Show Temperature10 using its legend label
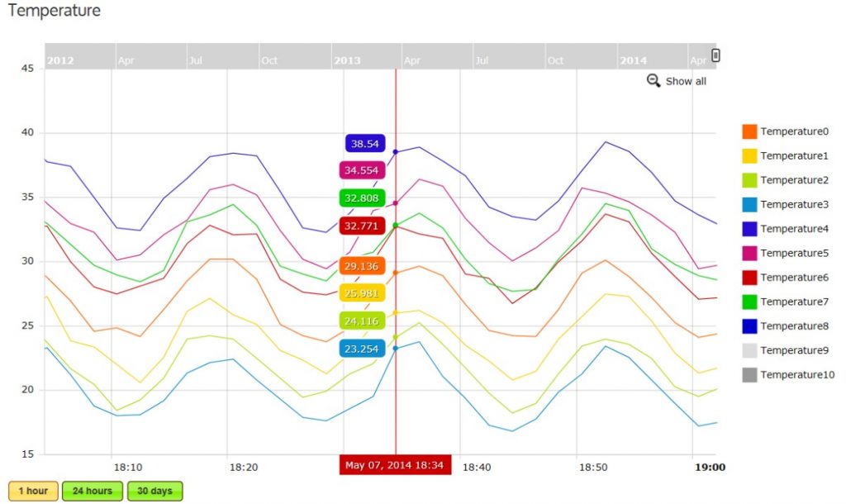The width and height of the screenshot is (846, 504). 797,374
